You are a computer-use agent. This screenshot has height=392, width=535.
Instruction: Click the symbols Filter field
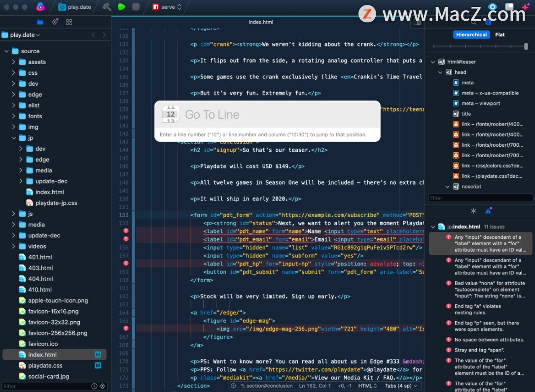point(480,198)
